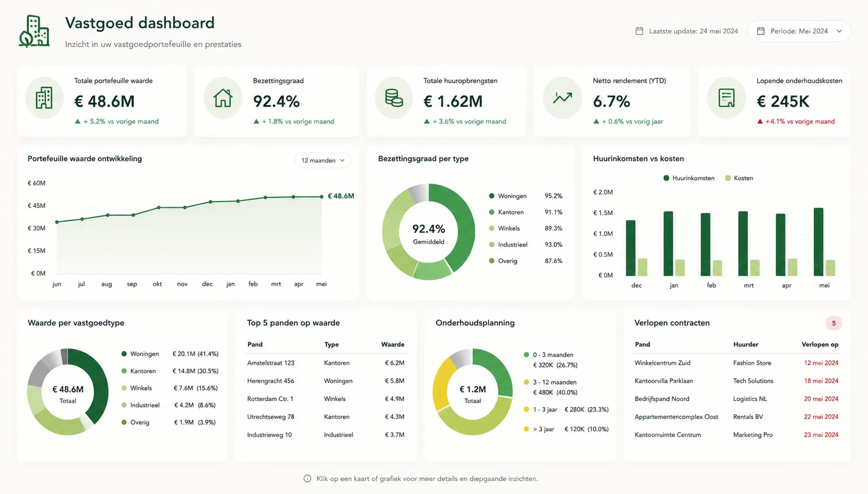Image resolution: width=868 pixels, height=494 pixels.
Task: Toggle Industrieel 93.0% legend entry
Action: click(x=525, y=244)
